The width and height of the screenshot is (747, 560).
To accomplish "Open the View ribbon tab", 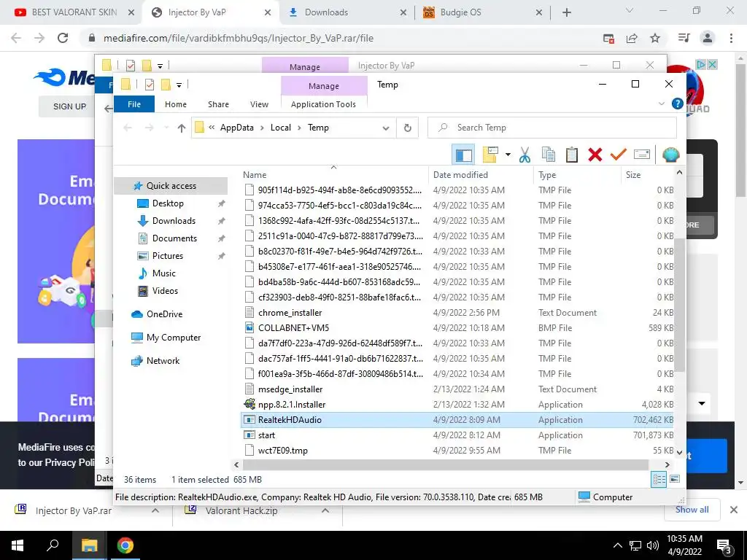I will (x=259, y=104).
